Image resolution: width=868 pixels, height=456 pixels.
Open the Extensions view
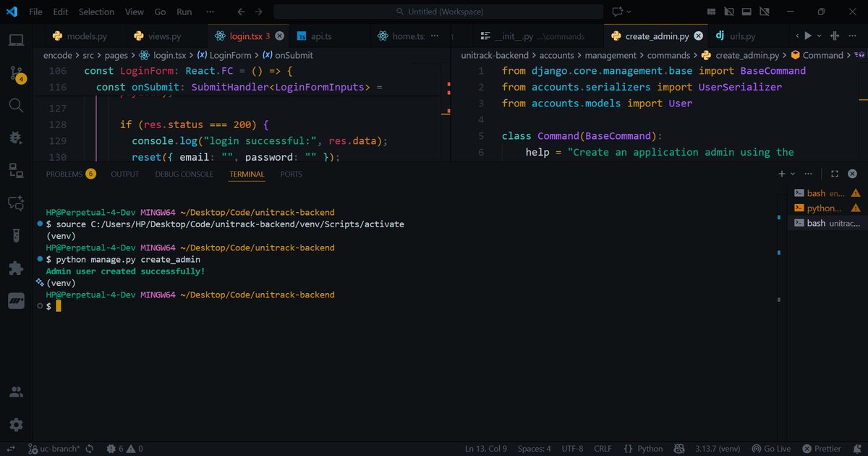coord(16,268)
